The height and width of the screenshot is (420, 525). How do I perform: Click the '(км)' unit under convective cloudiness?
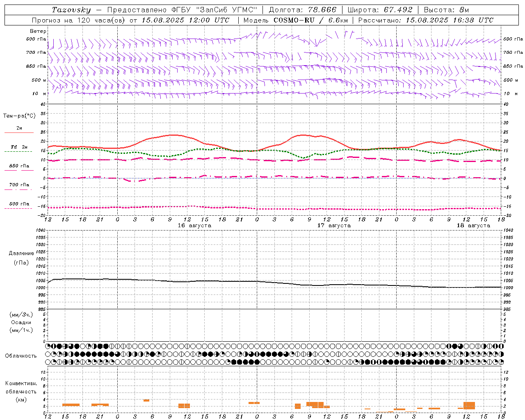tap(21, 399)
